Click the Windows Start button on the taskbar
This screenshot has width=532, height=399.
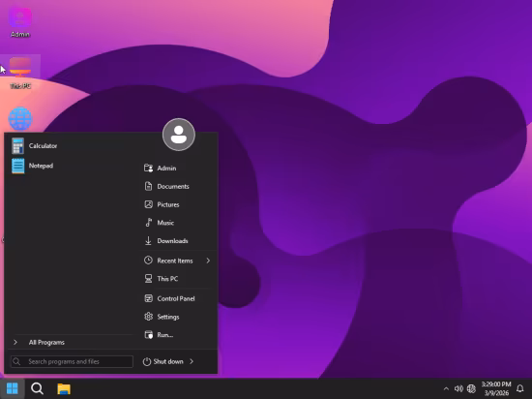(13, 388)
